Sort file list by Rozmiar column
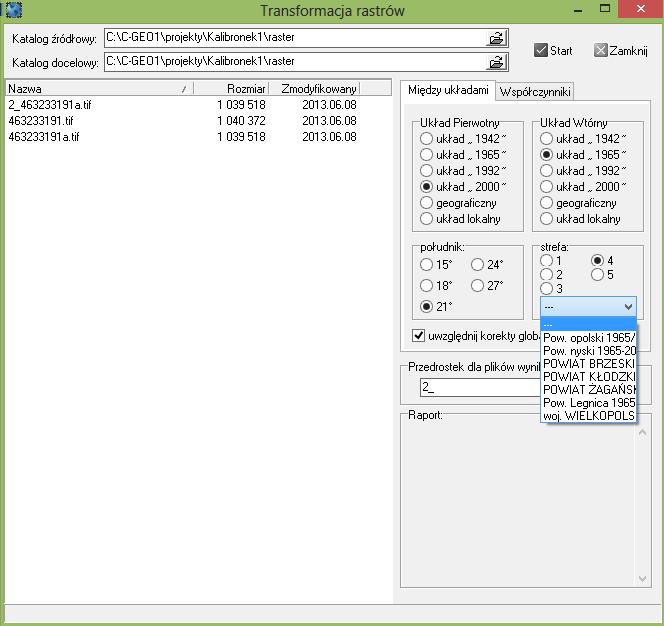Viewport: 664px width, 626px height. pyautogui.click(x=231, y=89)
